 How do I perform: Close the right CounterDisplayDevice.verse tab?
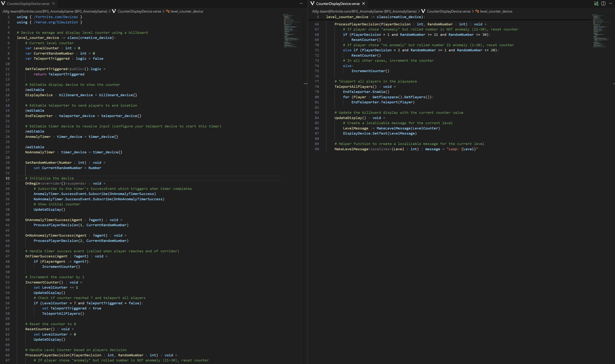click(x=363, y=3)
